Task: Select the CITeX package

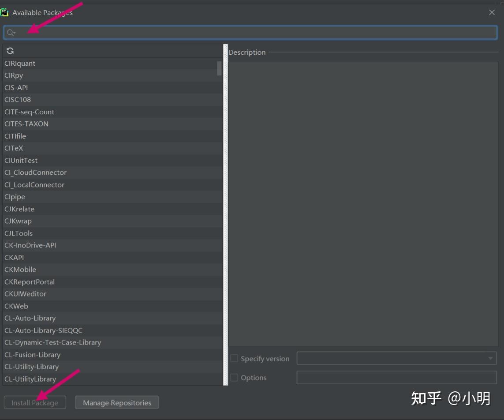Action: point(112,148)
